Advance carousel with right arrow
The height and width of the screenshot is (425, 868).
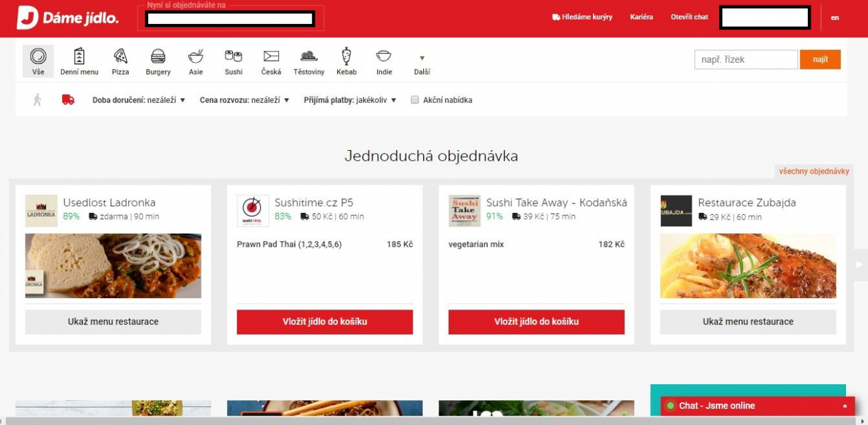click(x=861, y=265)
